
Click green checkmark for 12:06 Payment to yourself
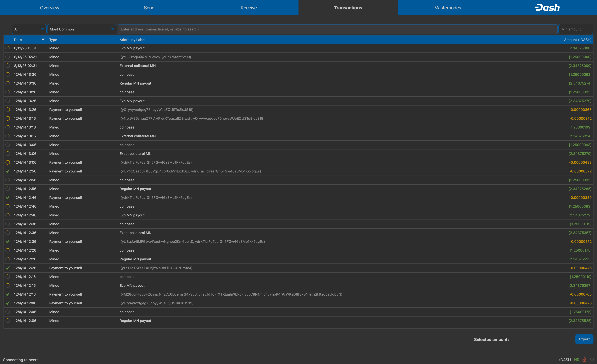click(x=8, y=303)
